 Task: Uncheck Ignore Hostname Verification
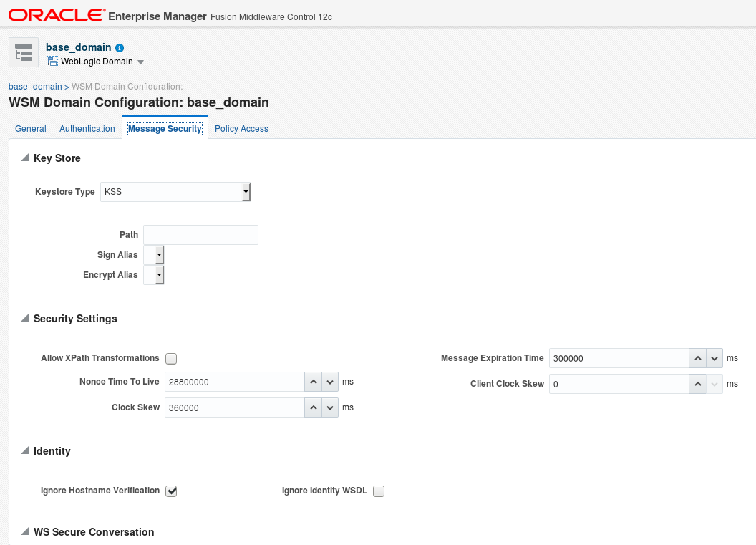click(x=171, y=491)
